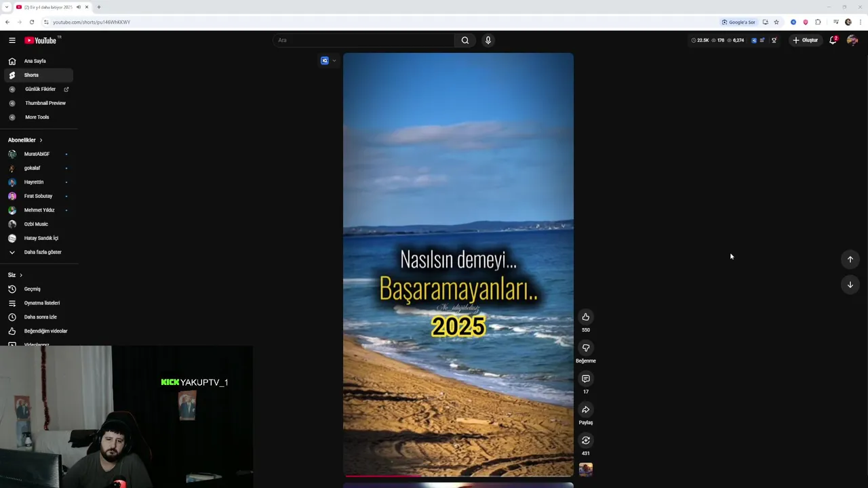This screenshot has height=488, width=868.
Task: Start voice search with the microphone
Action: click(x=488, y=40)
